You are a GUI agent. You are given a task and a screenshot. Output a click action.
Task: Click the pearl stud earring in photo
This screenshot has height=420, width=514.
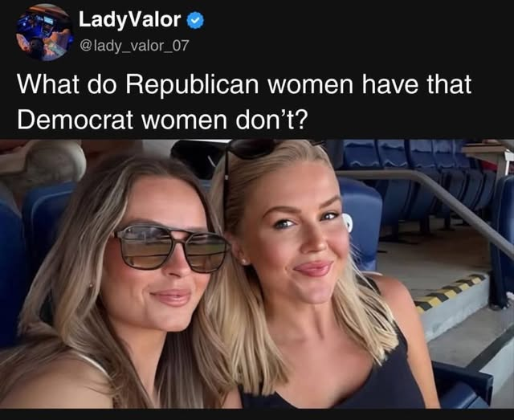coord(244,261)
